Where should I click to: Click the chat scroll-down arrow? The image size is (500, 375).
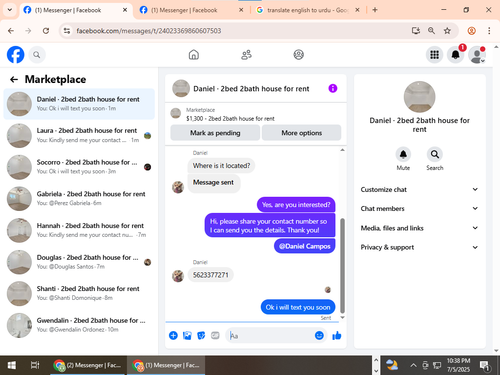point(342,318)
